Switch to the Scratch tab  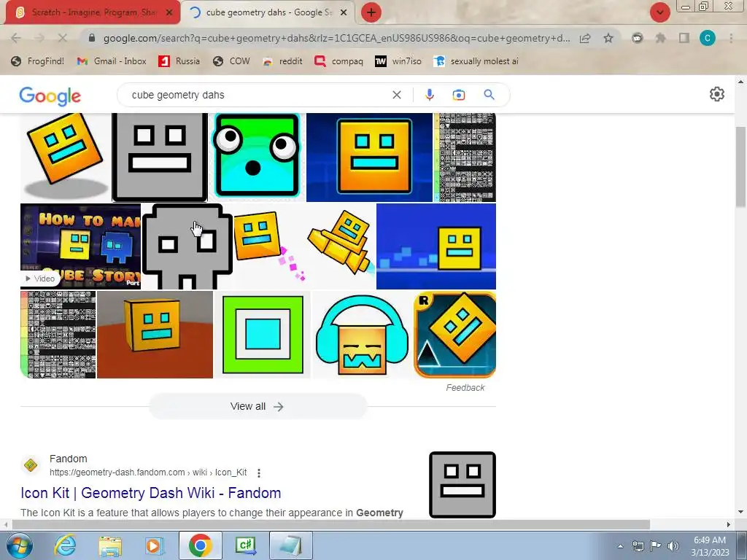click(x=93, y=12)
